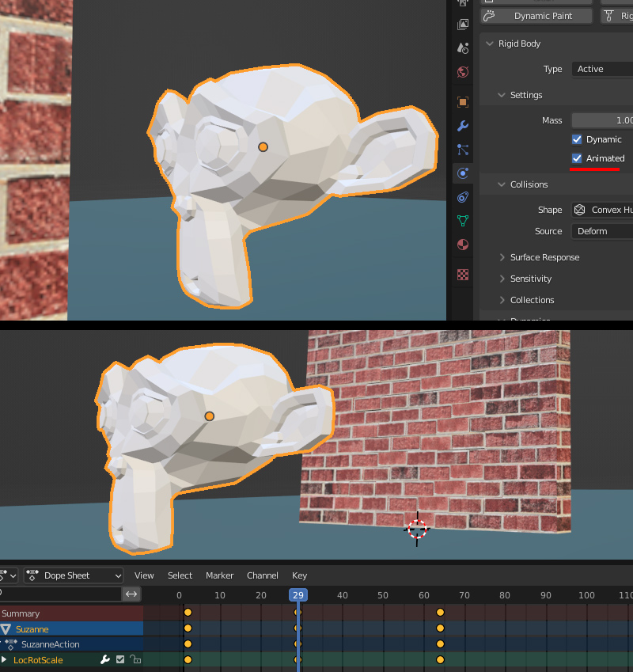Open the World properties tab
The width and height of the screenshot is (633, 672).
463,71
